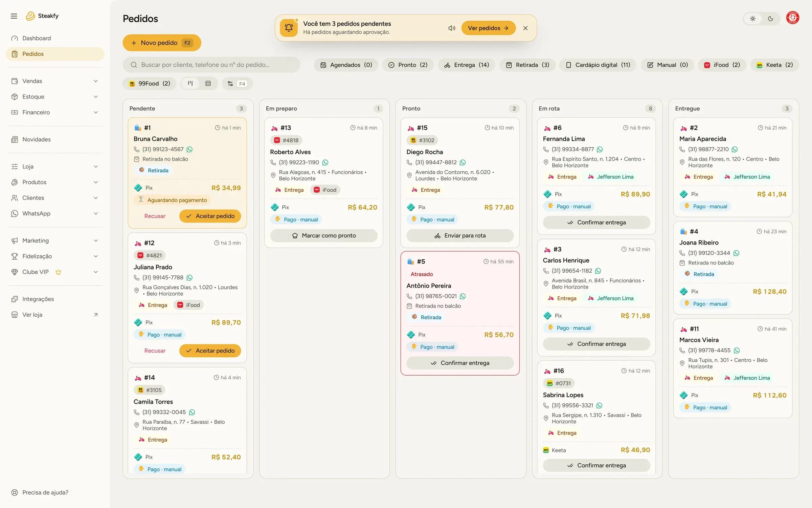812x508 pixels.
Task: Click the order search input field
Action: 211,65
